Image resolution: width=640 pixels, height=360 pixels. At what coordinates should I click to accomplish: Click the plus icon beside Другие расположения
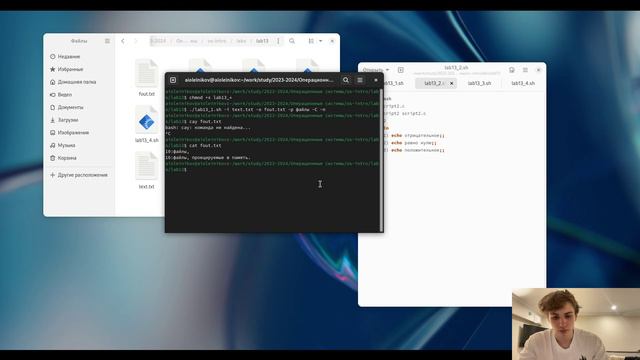[x=53, y=175]
